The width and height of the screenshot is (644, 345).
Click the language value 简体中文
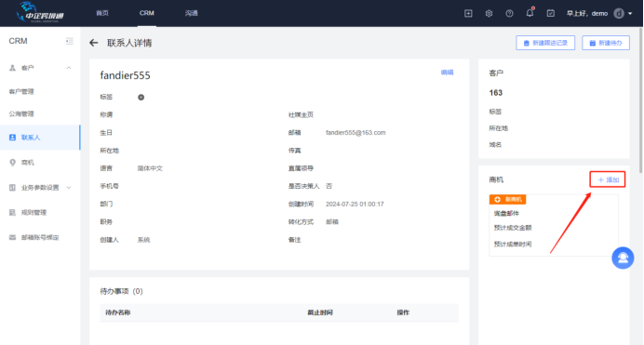150,168
